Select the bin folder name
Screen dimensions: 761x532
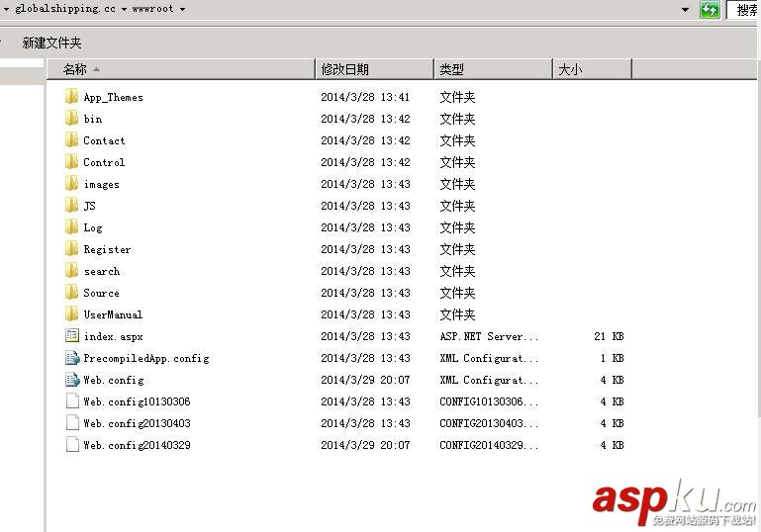(93, 119)
